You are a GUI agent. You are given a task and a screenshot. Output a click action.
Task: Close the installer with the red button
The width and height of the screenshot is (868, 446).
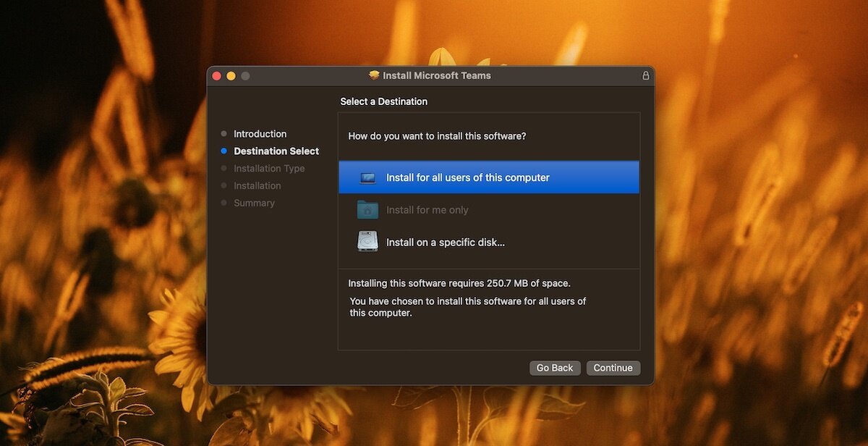(216, 76)
